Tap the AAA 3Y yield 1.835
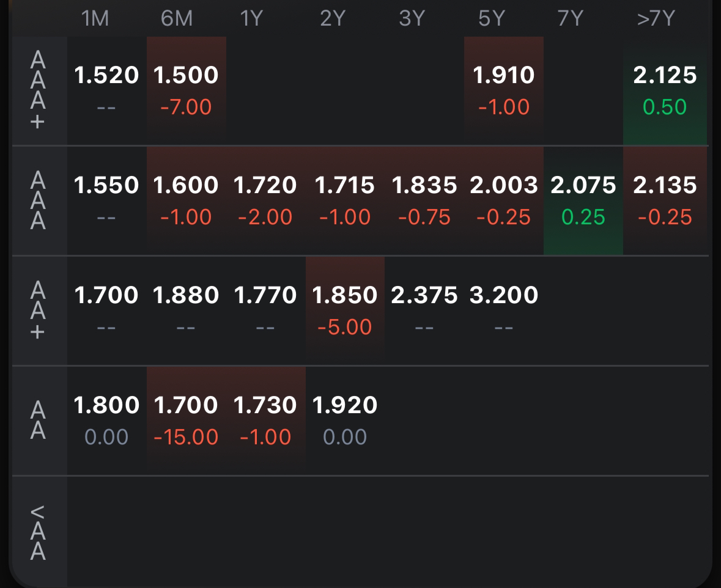Screen dimensions: 721x588 pyautogui.click(x=424, y=201)
